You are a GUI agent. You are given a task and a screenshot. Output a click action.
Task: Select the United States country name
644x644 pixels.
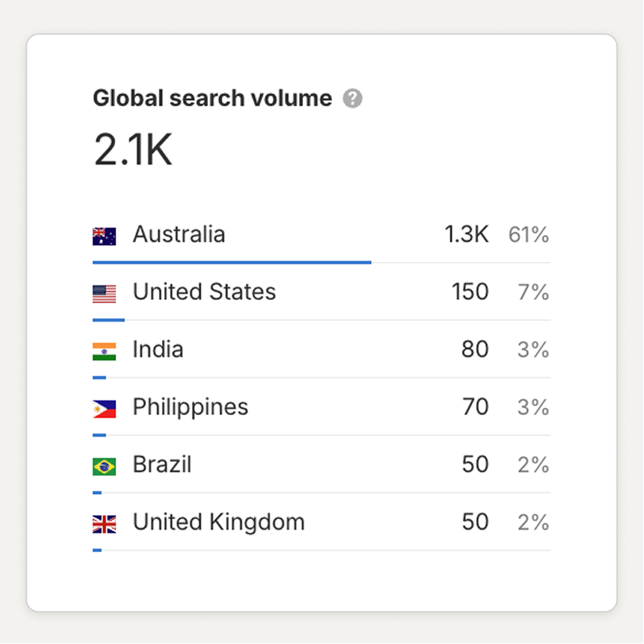point(204,292)
